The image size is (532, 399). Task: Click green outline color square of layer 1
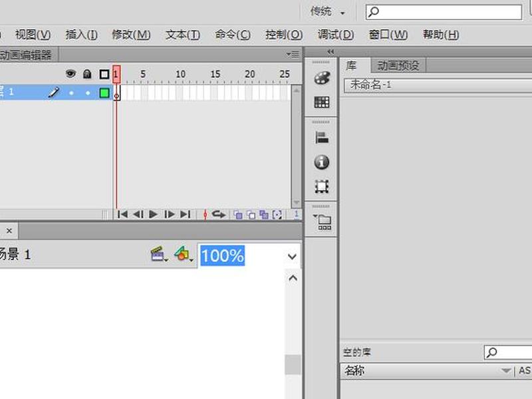104,92
